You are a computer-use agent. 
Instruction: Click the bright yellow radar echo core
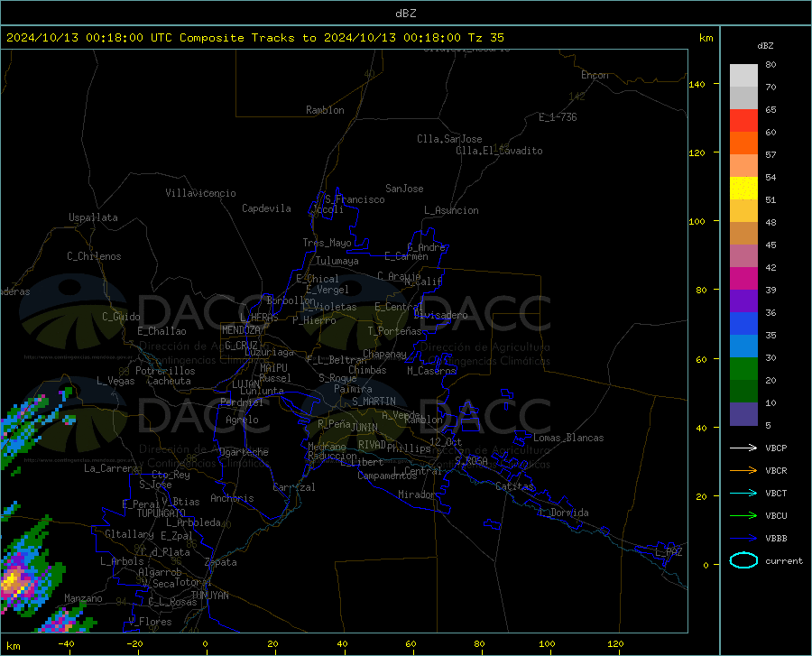pyautogui.click(x=11, y=581)
